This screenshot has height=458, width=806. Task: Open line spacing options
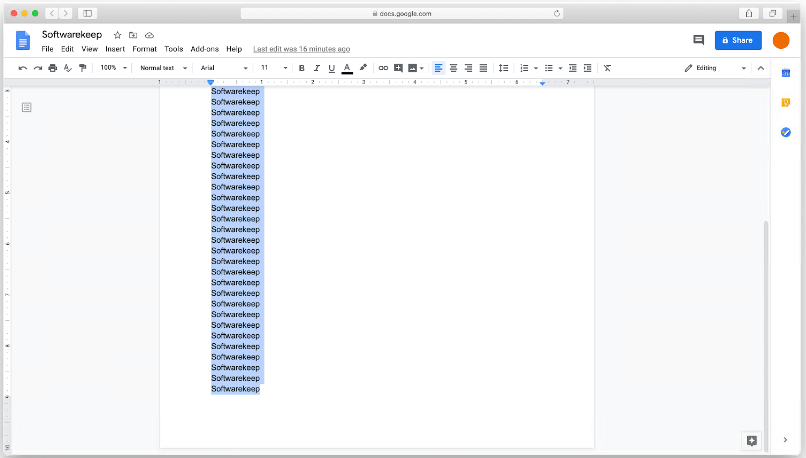(x=503, y=68)
